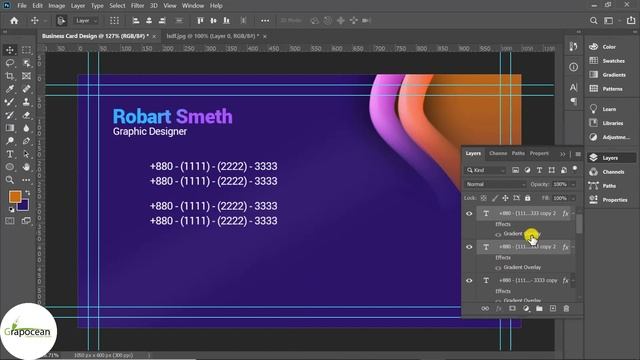This screenshot has height=360, width=640.
Task: Open the Layers panel hamburger menu
Action: click(x=578, y=154)
